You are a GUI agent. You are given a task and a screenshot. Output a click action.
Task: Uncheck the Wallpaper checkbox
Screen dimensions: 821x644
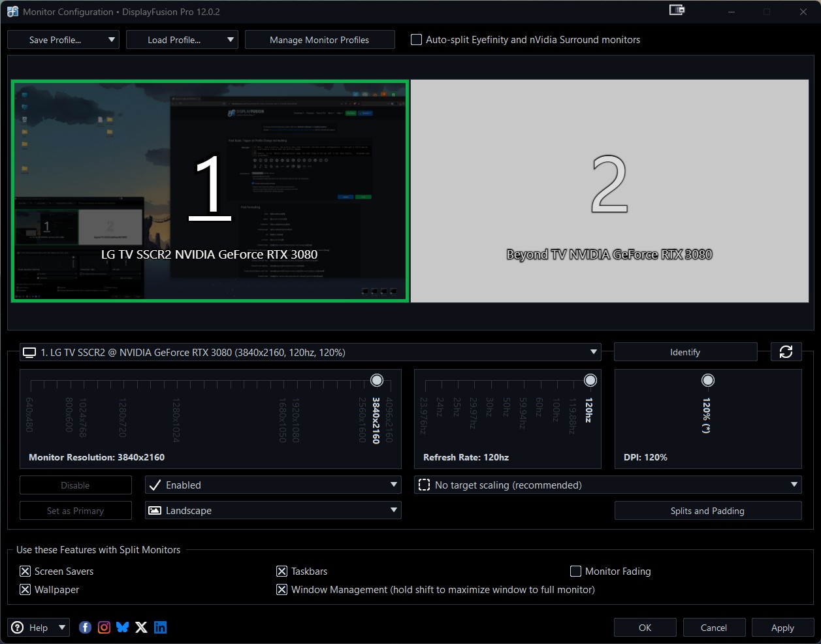pos(25,590)
